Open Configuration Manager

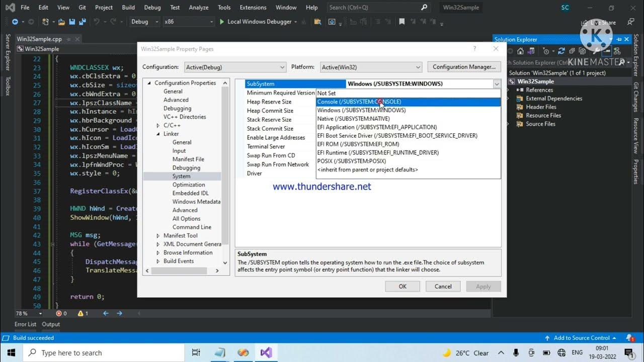click(x=464, y=67)
